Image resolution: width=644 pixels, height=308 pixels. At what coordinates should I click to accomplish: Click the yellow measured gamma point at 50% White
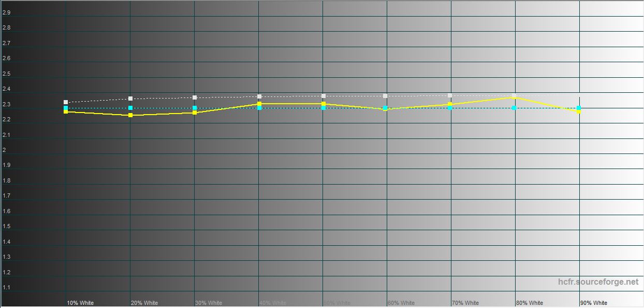324,104
